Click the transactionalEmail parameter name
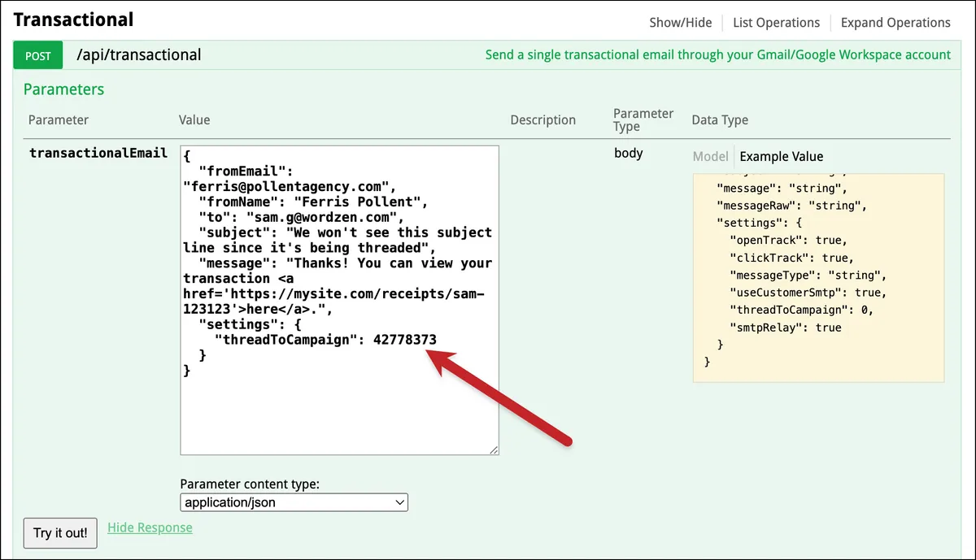976x560 pixels. 98,153
